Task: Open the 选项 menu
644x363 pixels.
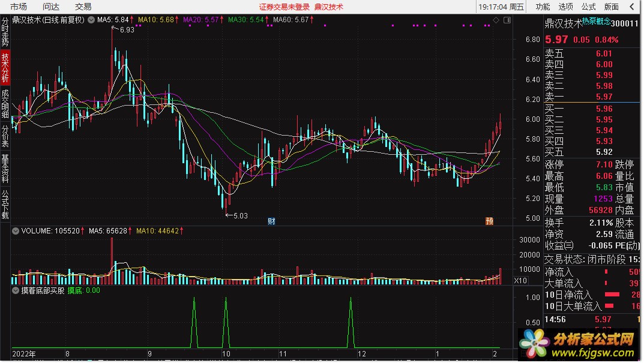Action: coord(565,7)
